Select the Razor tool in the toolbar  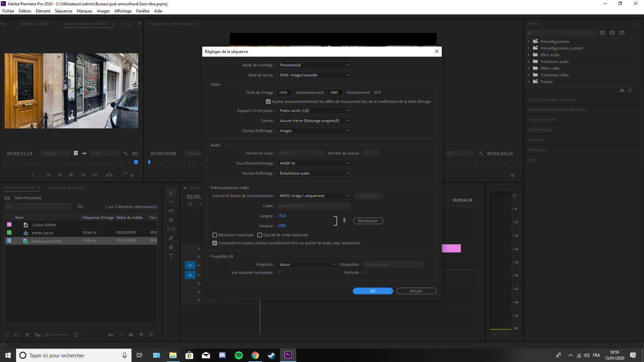tap(171, 220)
